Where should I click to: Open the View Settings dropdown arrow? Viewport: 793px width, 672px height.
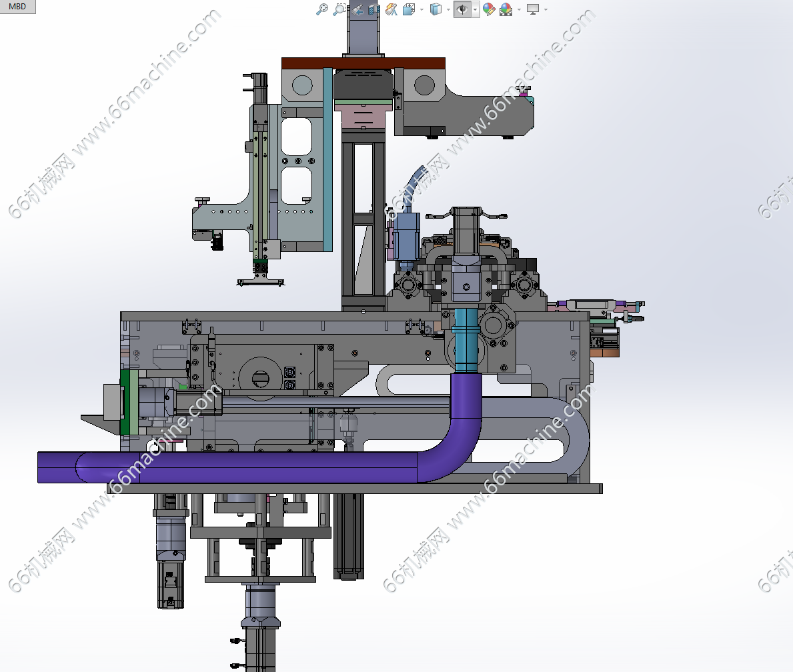(546, 9)
